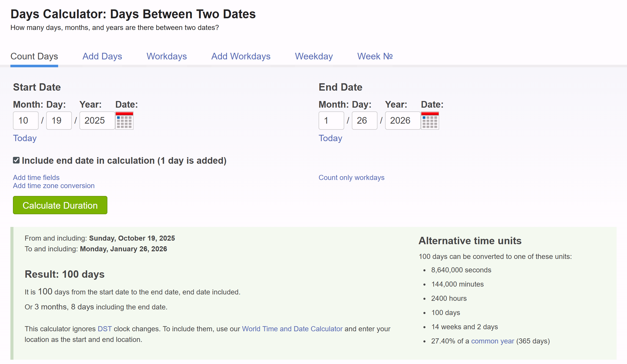Viewport: 627px width, 364px height.
Task: Toggle Include end date in calculation checkbox
Action: [x=16, y=160]
